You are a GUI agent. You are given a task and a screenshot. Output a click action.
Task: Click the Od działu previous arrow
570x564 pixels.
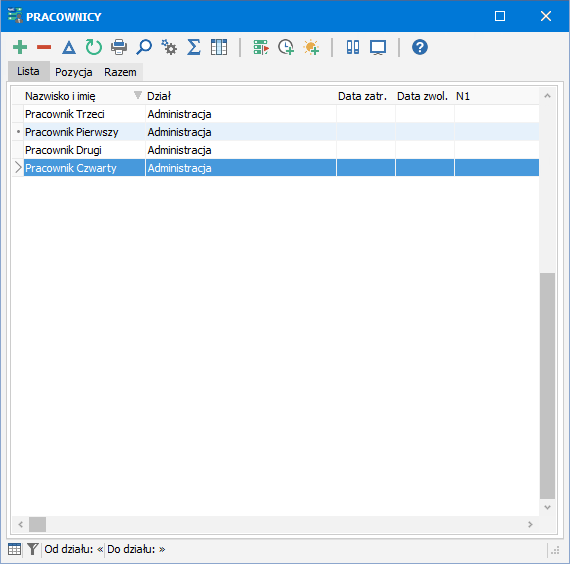100,549
